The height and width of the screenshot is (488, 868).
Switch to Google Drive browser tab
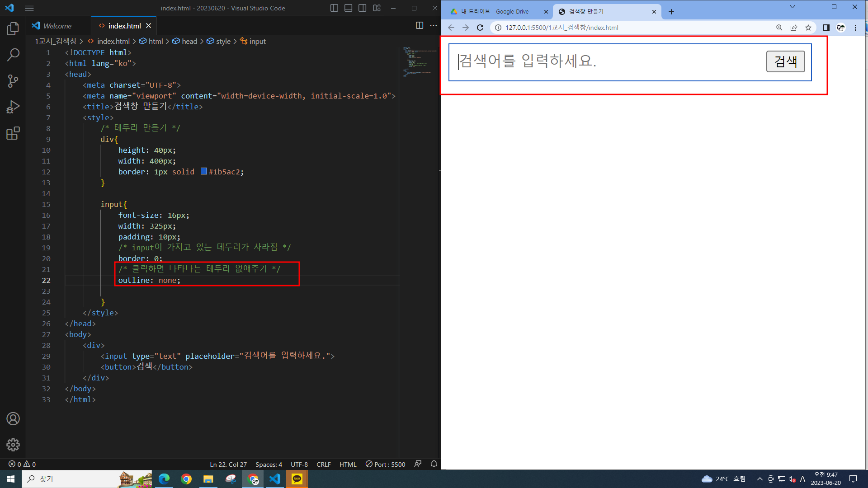(x=495, y=12)
